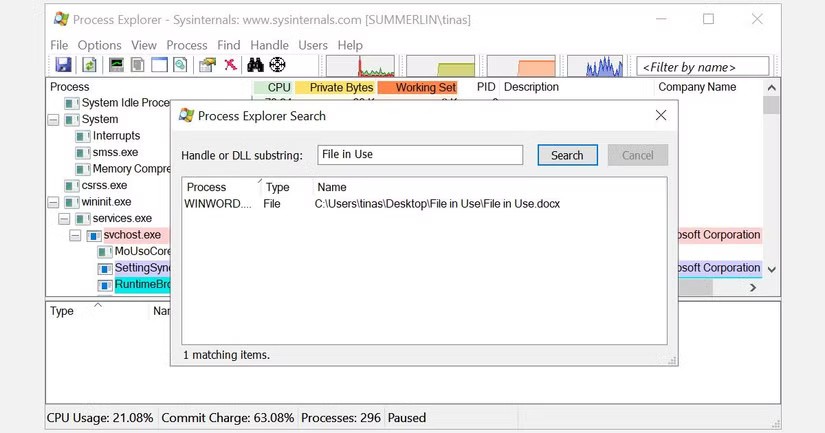Open the System Information graph icon

117,66
